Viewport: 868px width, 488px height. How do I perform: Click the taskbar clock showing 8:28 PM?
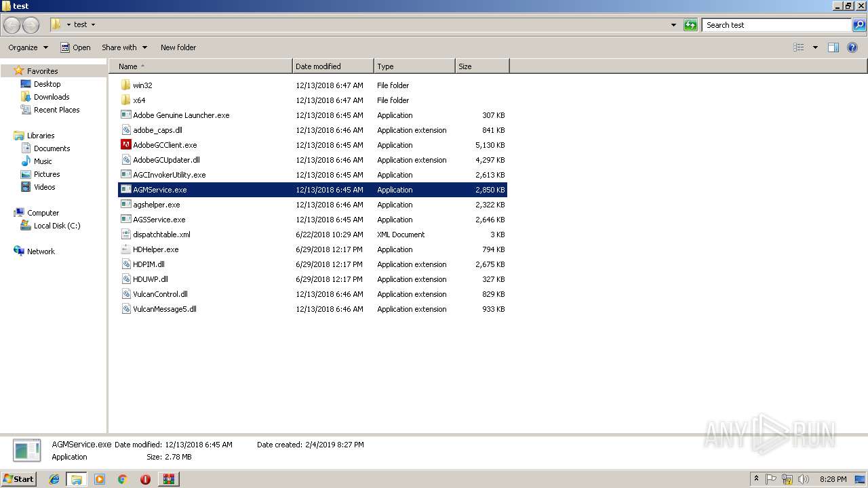tap(833, 479)
